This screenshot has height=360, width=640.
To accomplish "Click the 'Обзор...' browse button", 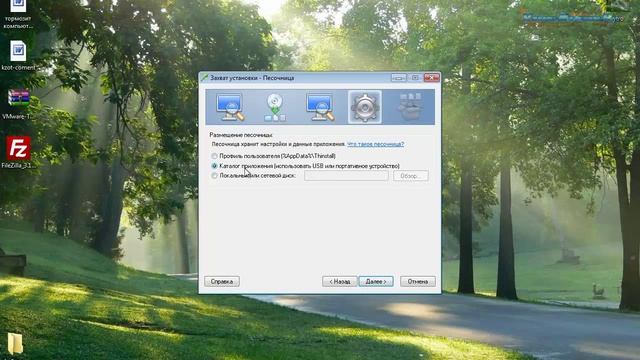I will [x=411, y=176].
